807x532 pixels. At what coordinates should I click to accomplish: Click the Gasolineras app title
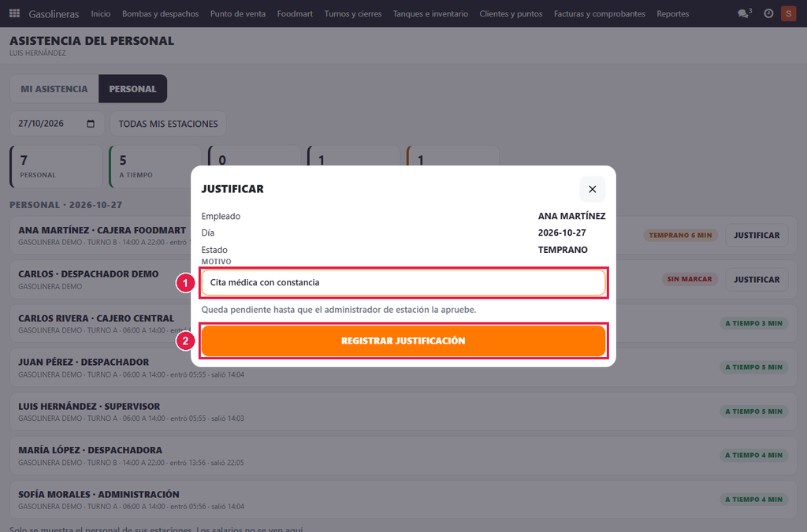pos(54,14)
